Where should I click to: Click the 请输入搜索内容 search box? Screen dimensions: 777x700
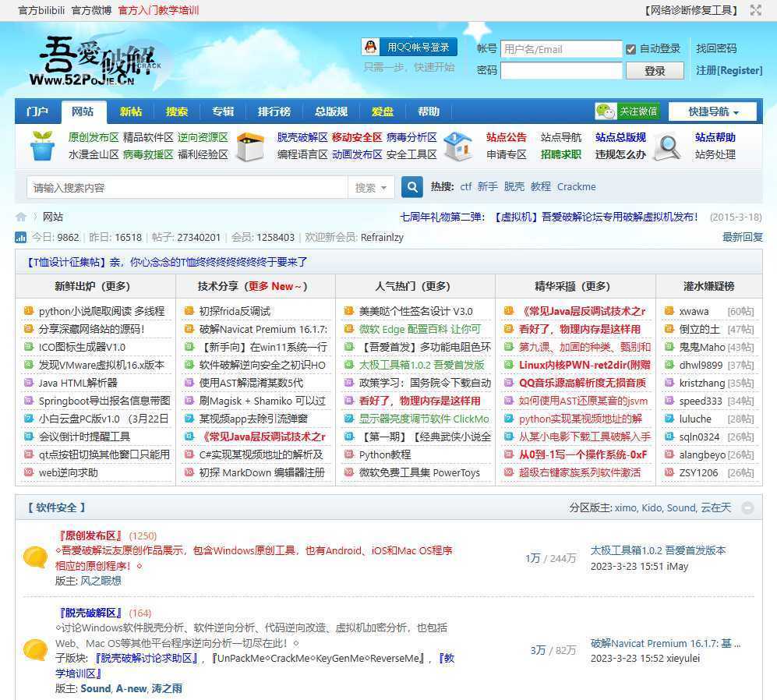(x=187, y=187)
